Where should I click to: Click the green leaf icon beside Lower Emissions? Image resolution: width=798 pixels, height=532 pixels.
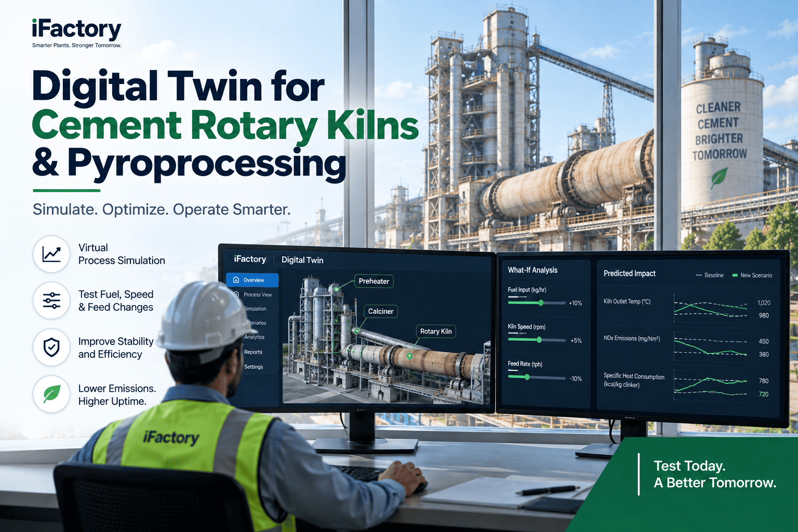tap(51, 394)
